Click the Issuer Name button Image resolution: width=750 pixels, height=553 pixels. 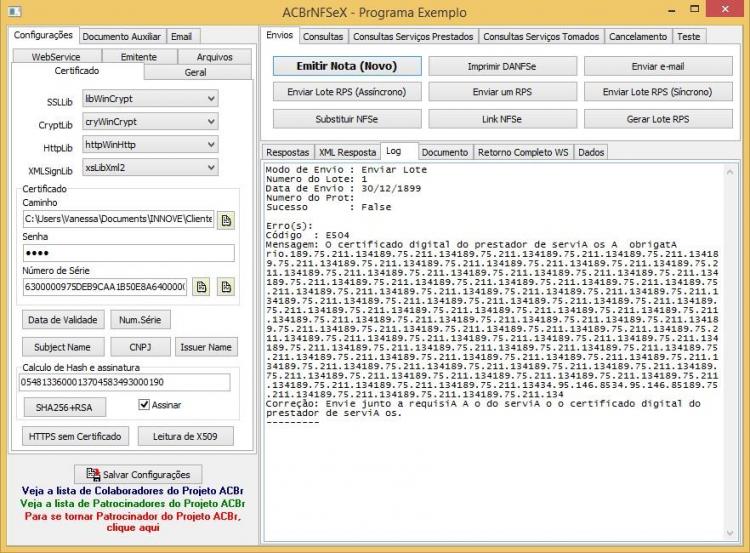[206, 347]
